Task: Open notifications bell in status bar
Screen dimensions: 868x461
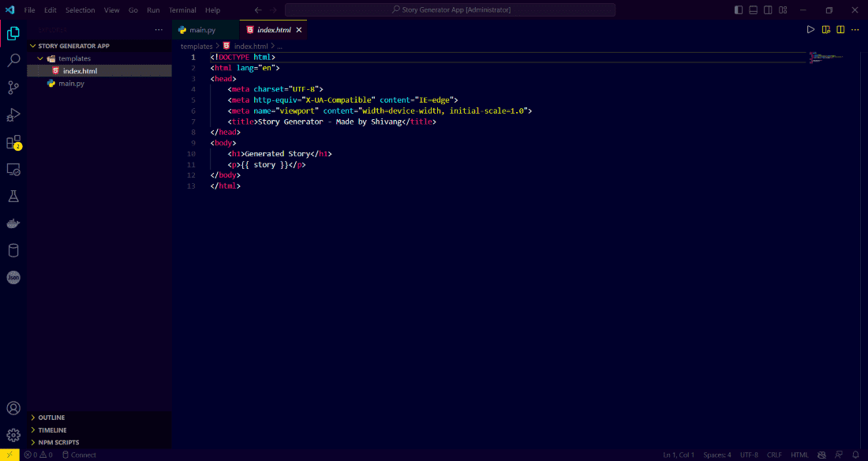Action: tap(856, 455)
